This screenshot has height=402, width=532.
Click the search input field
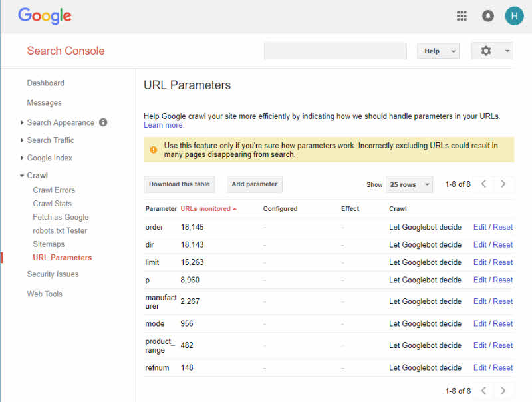tap(335, 51)
